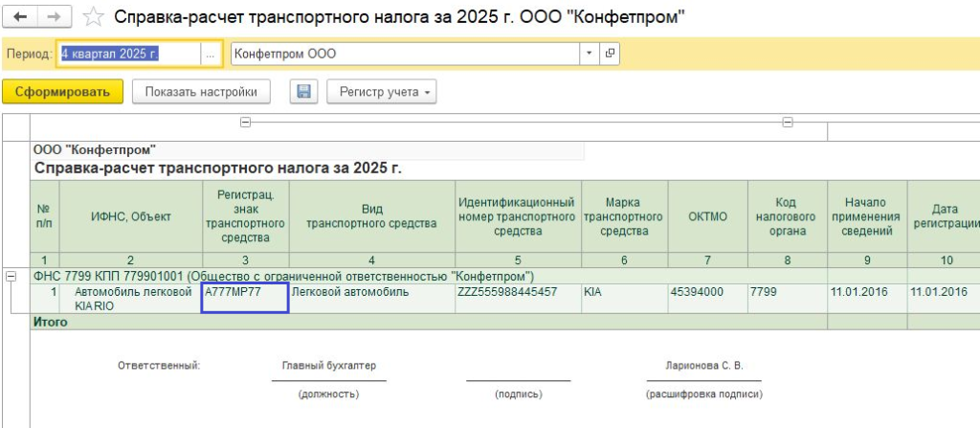Select the Легковой автомобиль cell
Image resolution: width=980 pixels, height=428 pixels.
[x=372, y=299]
